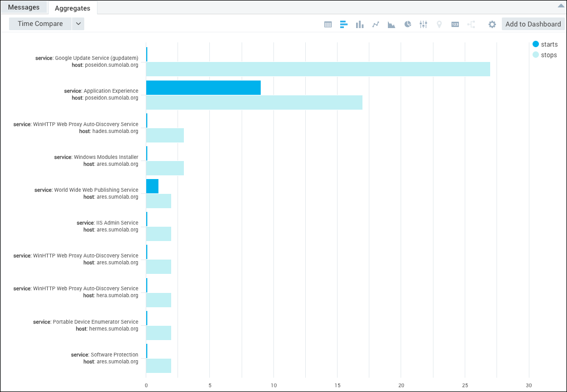Open chart settings gear icon
The height and width of the screenshot is (392, 567).
[492, 24]
